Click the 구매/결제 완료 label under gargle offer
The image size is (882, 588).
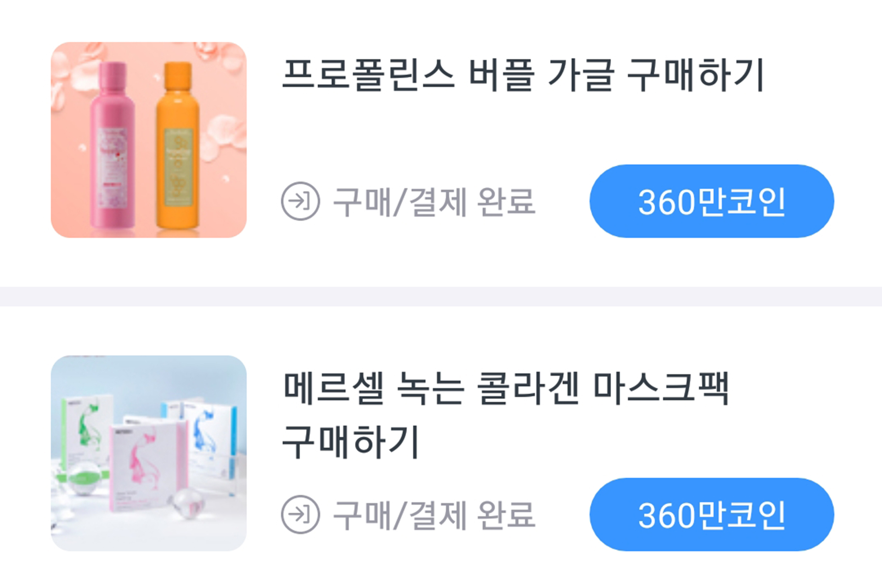click(434, 202)
